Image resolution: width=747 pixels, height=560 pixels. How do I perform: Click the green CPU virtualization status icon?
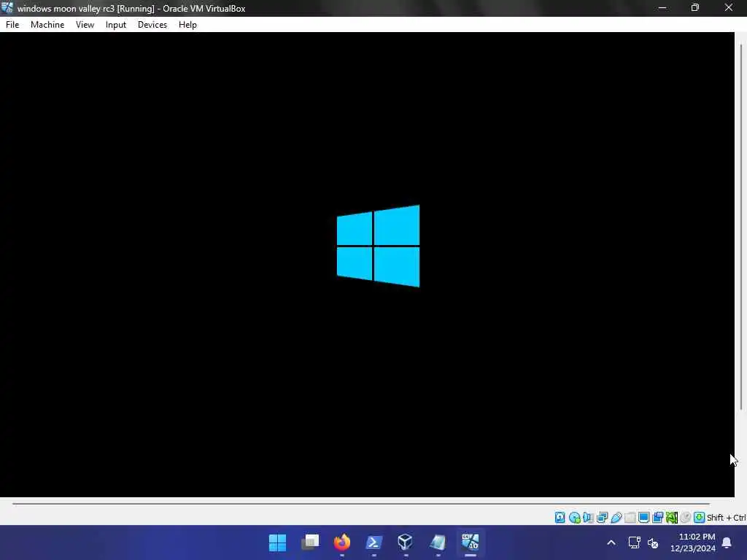pos(672,517)
